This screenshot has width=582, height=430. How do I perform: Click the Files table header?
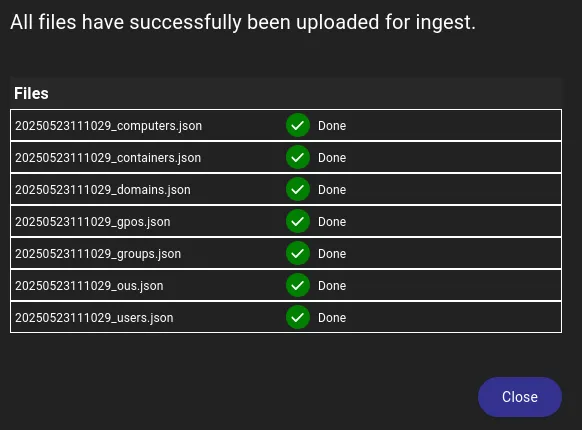[31, 93]
